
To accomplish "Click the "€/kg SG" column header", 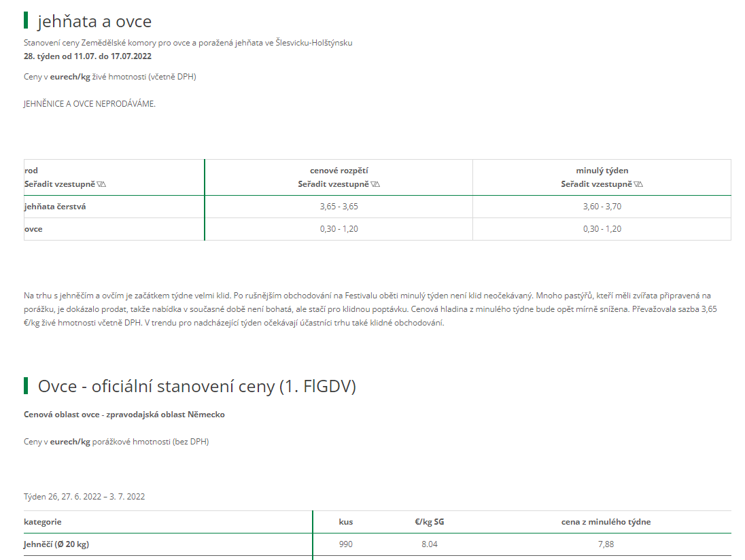I will [429, 522].
